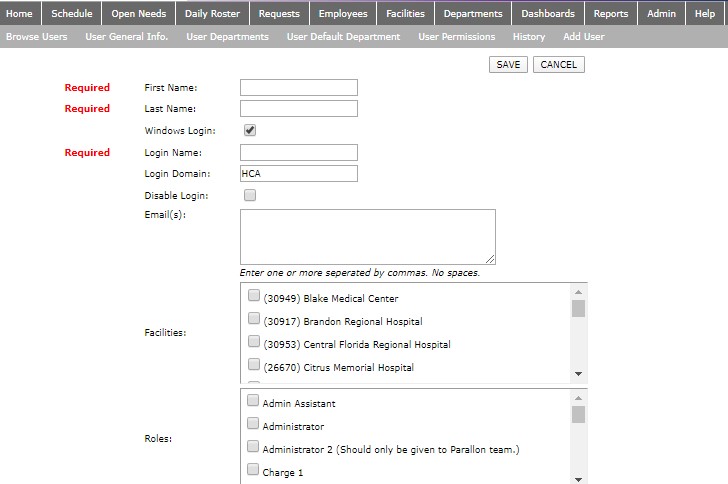
Task: Open the Daily Roster tab
Action: pyautogui.click(x=212, y=13)
